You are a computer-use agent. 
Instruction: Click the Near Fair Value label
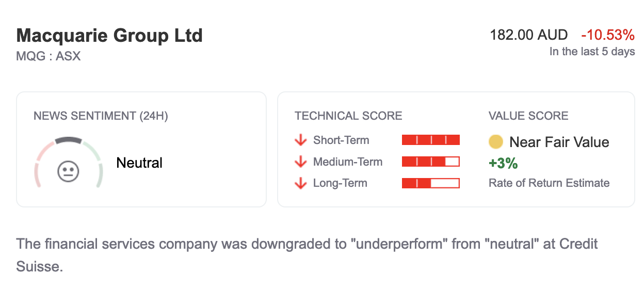point(559,142)
